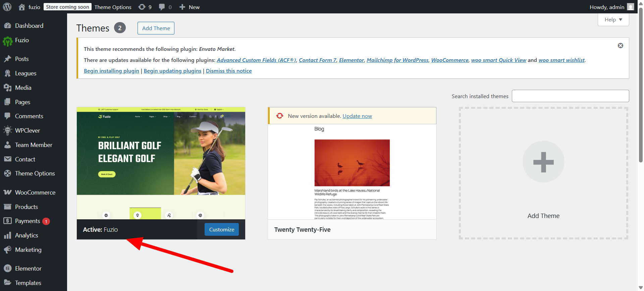Open the admin avatar icon
Screen dimensions: 644x291
tap(631, 7)
